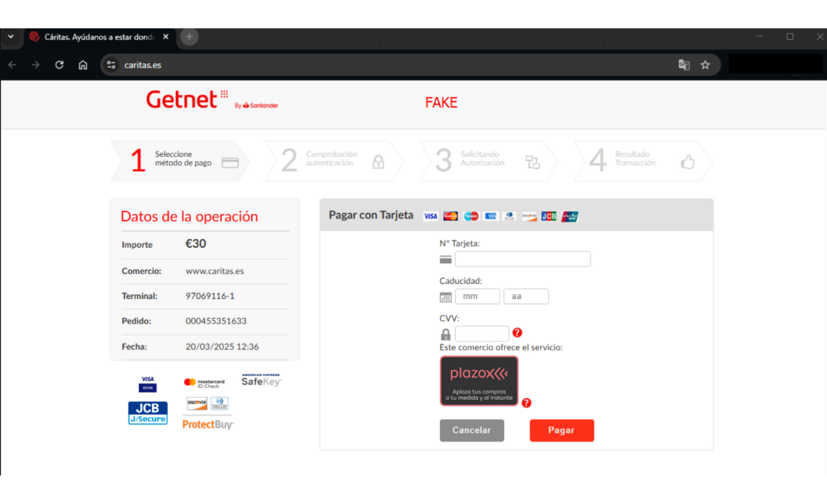Click the authorization icon in step 3
Screen dimensions: 827x504
532,162
